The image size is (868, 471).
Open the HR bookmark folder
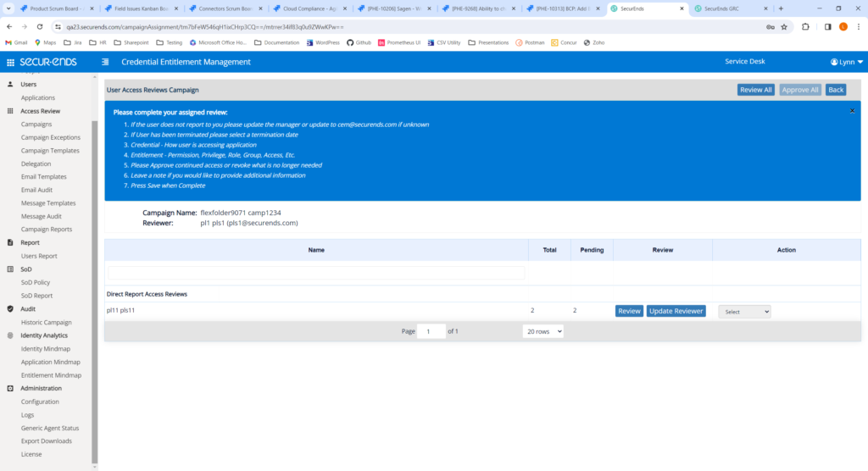(x=97, y=42)
